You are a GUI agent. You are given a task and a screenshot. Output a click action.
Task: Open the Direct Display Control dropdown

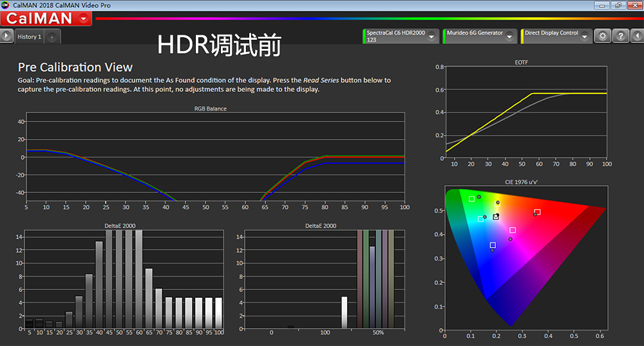585,37
